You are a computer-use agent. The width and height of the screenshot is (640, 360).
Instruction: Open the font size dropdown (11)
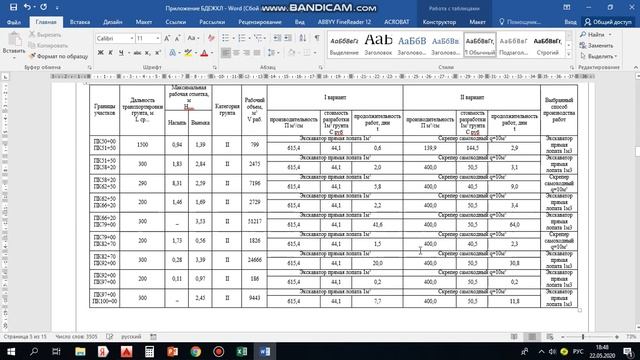[158, 38]
